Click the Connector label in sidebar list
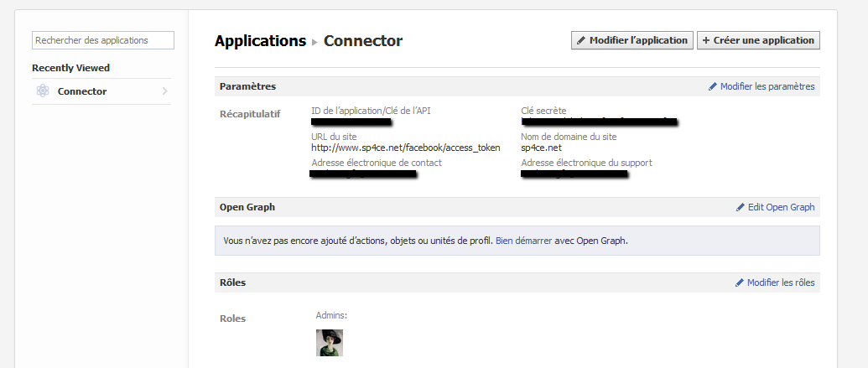Screen dimensions: 868x368 pyautogui.click(x=82, y=91)
